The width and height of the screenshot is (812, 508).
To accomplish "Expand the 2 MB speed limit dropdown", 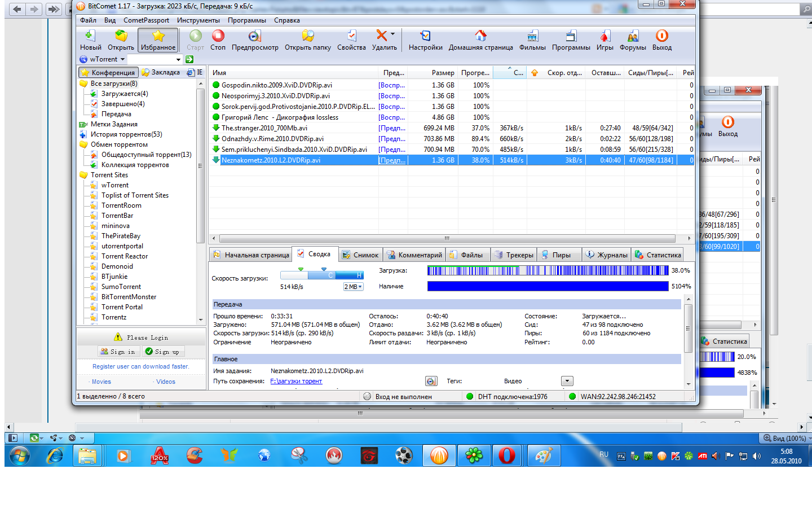I will point(354,287).
